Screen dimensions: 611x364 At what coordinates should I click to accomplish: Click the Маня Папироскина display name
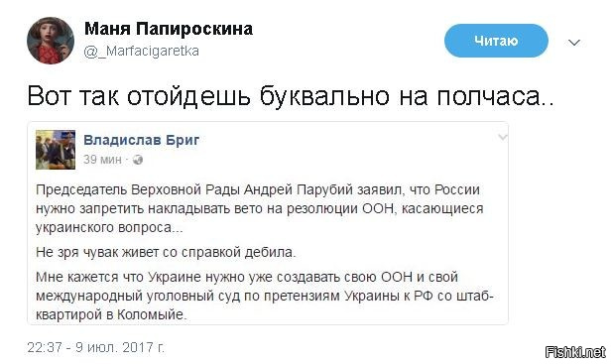click(169, 29)
